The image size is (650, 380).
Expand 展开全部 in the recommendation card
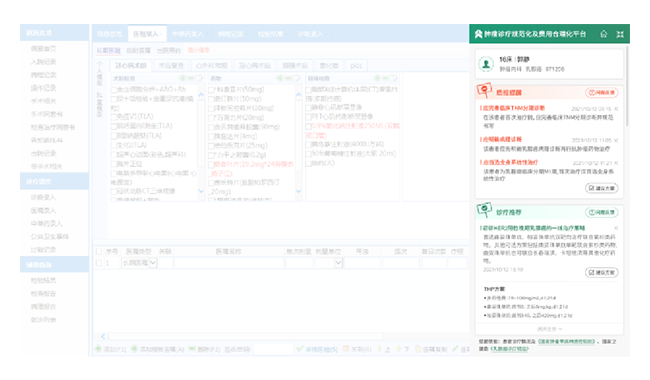(x=550, y=329)
